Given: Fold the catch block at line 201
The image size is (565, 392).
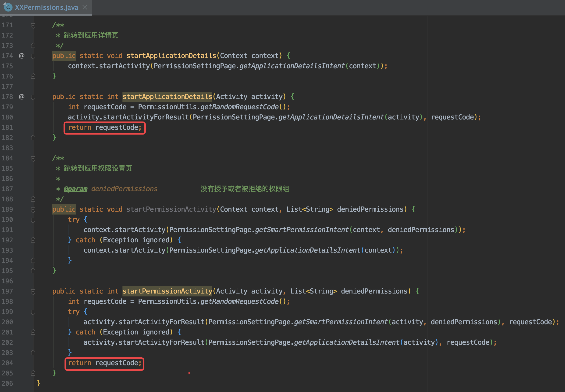Looking at the screenshot, I should point(33,332).
